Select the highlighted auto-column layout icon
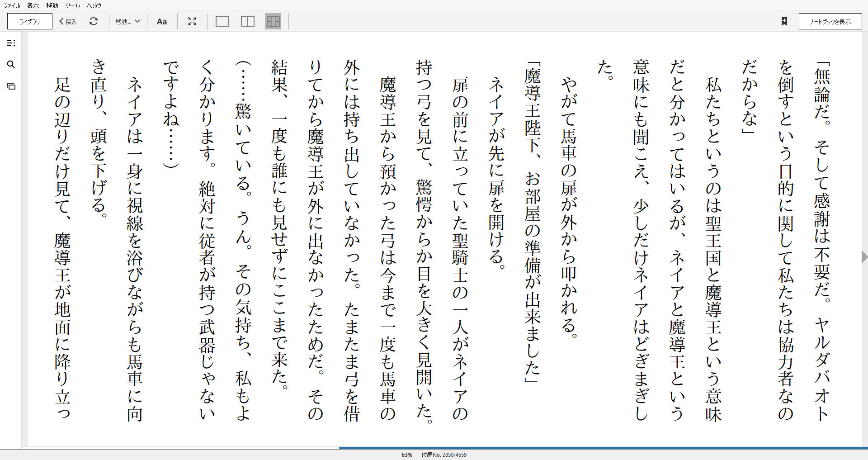 273,21
